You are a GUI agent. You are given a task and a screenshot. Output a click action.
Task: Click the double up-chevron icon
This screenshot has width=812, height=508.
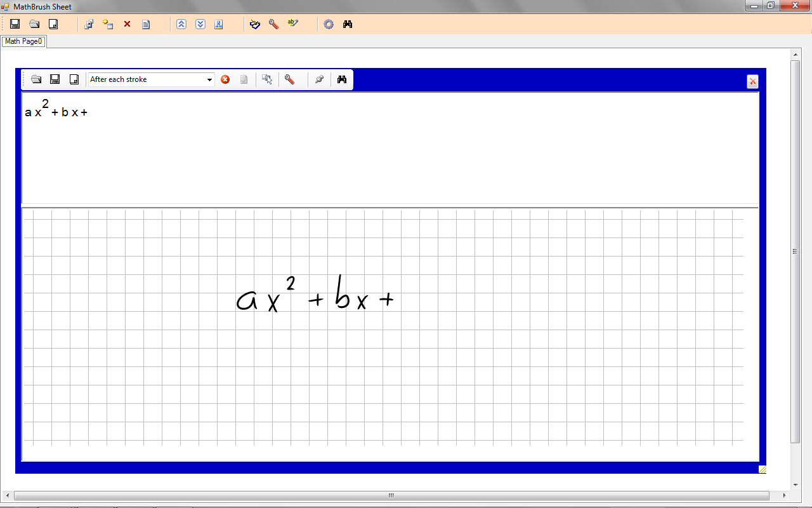[x=181, y=24]
